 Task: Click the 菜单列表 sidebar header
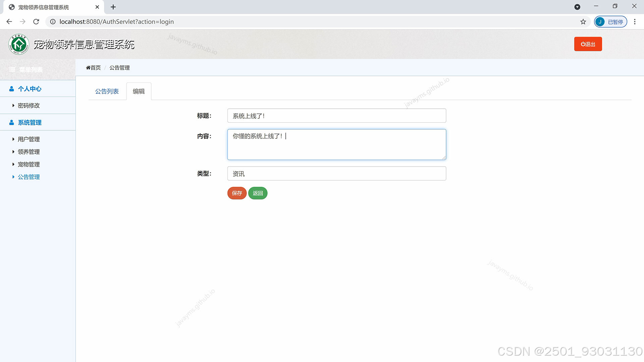pyautogui.click(x=38, y=70)
